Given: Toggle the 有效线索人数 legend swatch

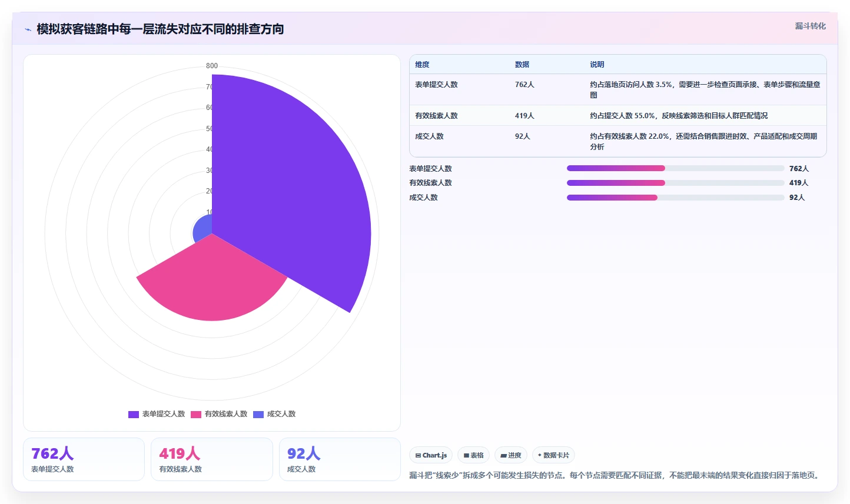Looking at the screenshot, I should coord(196,414).
